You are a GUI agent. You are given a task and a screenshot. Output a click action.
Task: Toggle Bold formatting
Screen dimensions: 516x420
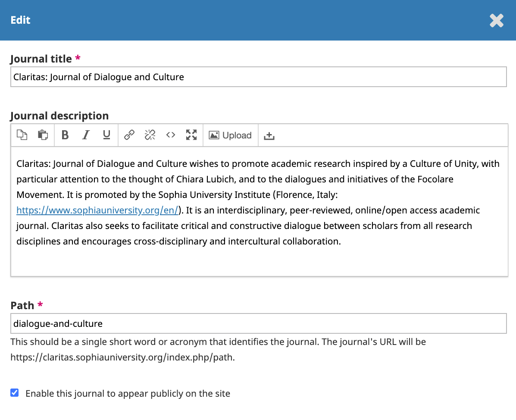click(x=65, y=135)
